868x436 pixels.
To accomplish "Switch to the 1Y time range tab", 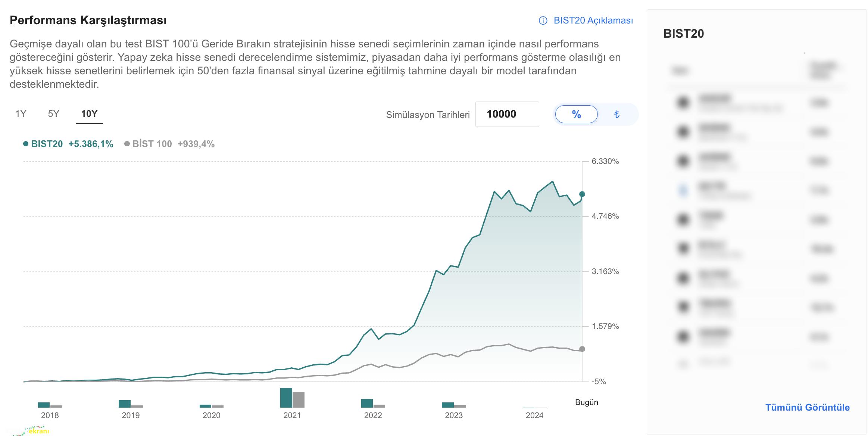I will click(x=21, y=113).
